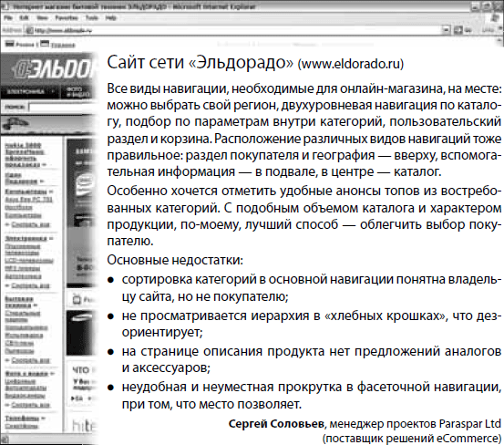
Task: Open the Help menu
Action: 111,17
